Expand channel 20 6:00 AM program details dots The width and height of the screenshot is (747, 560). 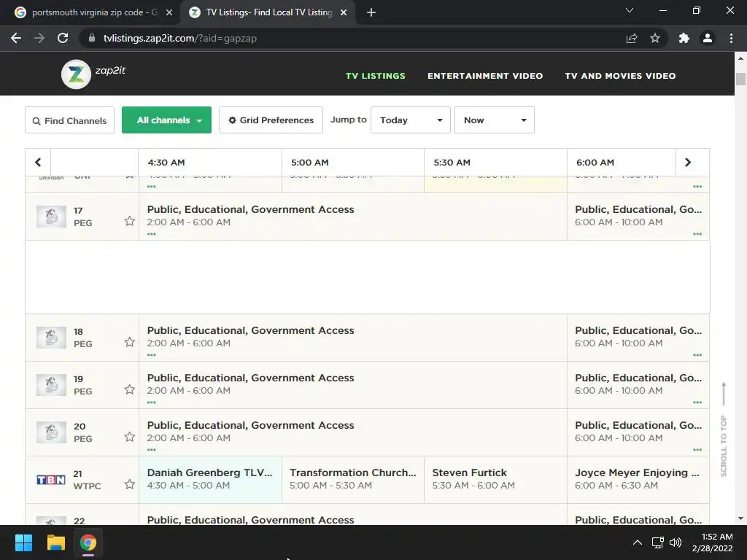[697, 449]
